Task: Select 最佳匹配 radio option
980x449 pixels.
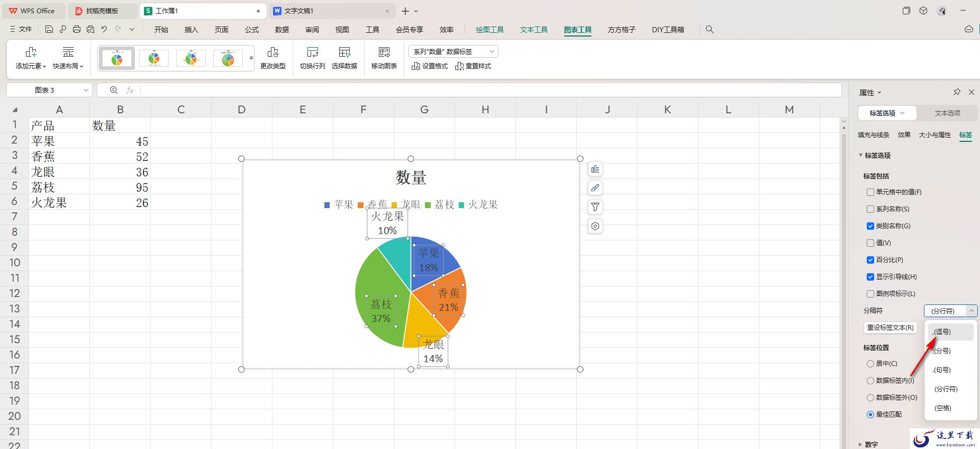Action: (870, 415)
